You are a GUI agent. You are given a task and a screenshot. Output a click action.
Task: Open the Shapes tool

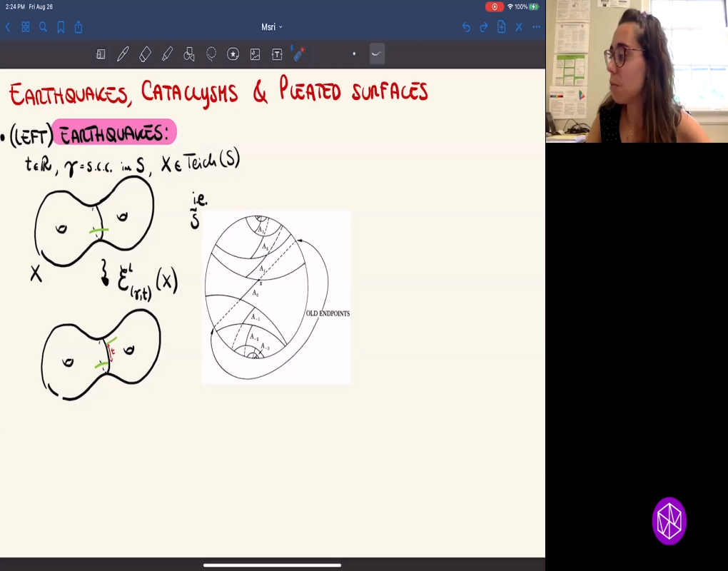(188, 54)
